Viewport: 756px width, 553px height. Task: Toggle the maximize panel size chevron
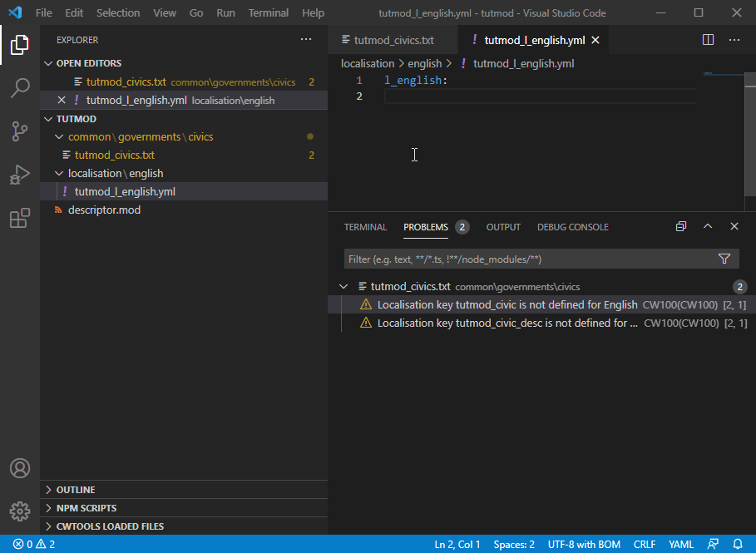click(708, 227)
